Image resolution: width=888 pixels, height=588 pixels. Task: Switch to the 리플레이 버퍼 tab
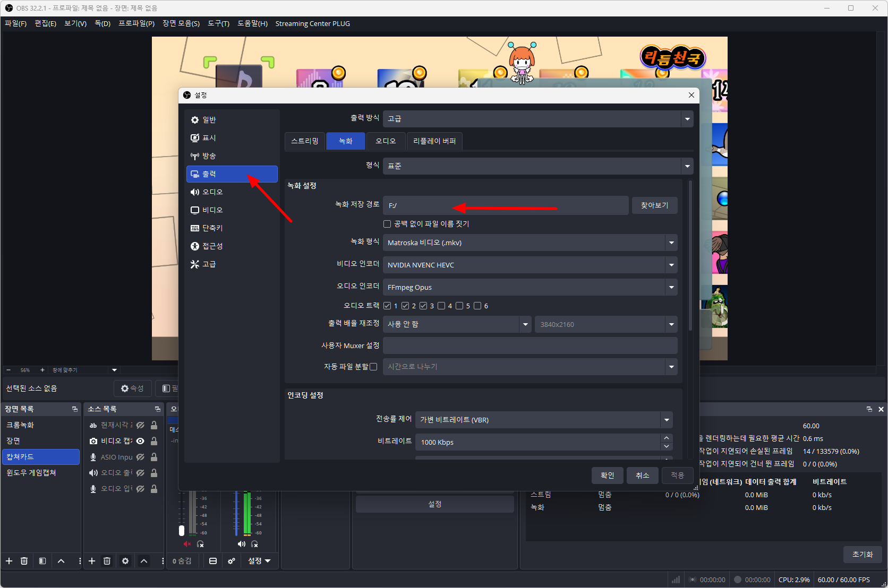coord(434,141)
